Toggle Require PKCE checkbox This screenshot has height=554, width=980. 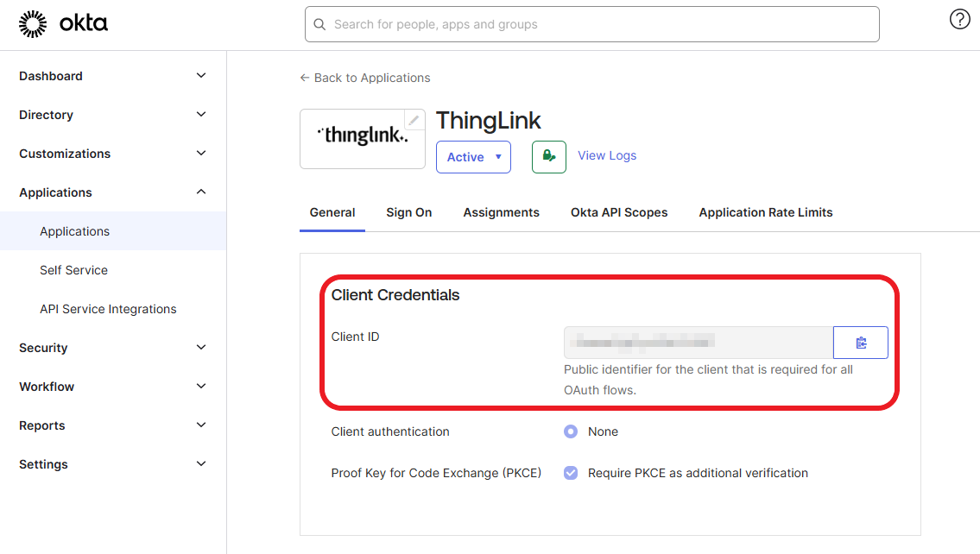tap(571, 473)
